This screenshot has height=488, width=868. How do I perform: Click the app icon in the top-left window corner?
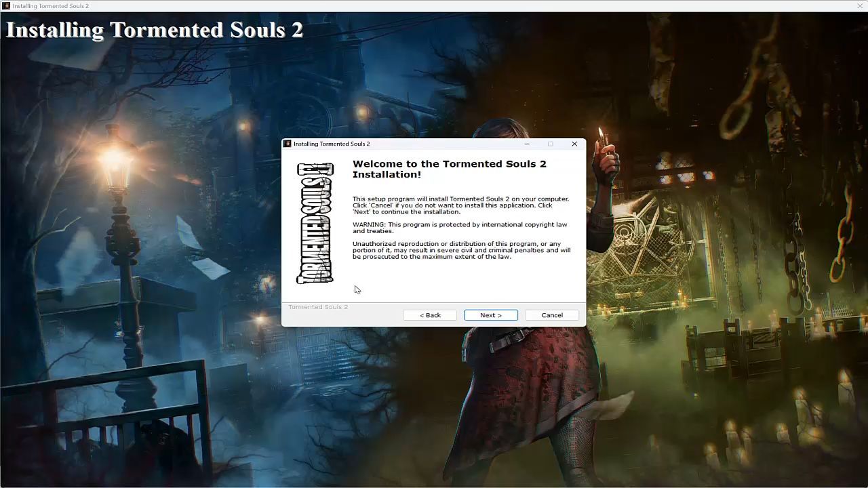pyautogui.click(x=6, y=6)
